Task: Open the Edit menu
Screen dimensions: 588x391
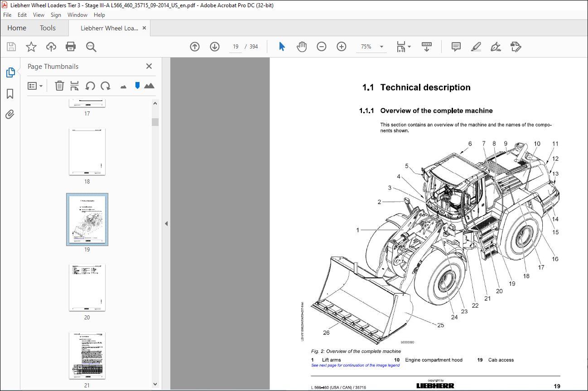Action: pyautogui.click(x=22, y=15)
